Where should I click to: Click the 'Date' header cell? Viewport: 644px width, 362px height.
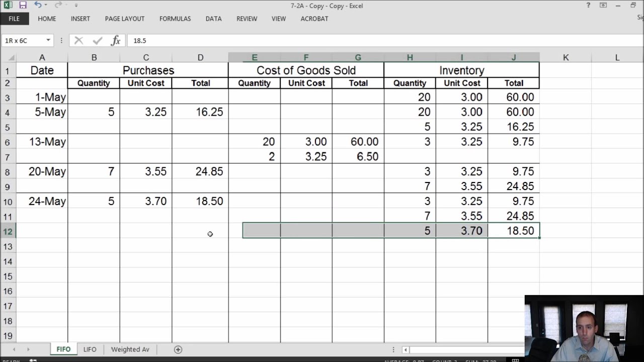click(x=42, y=70)
